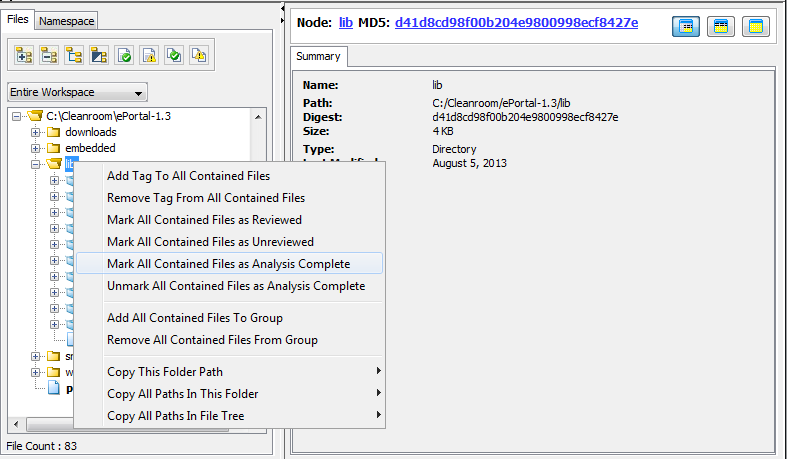Image resolution: width=787 pixels, height=459 pixels.
Task: Click the plain tree hierarchy toolbar icon
Action: pos(74,55)
